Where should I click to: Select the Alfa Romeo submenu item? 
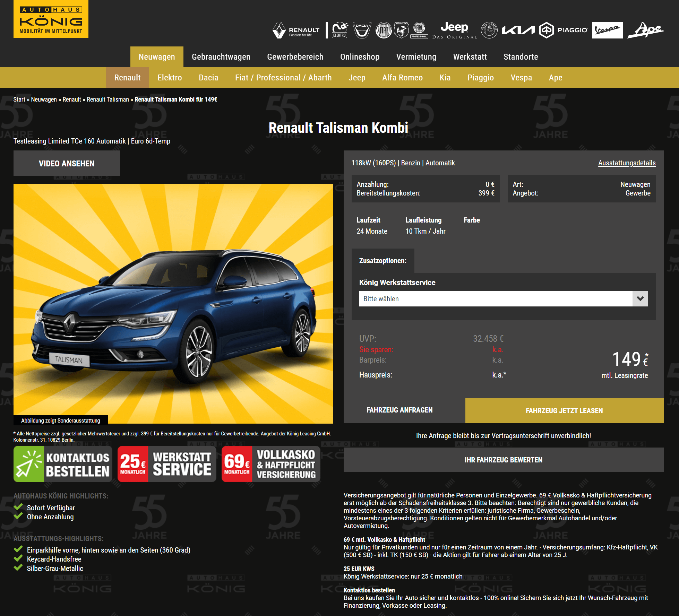pos(402,78)
